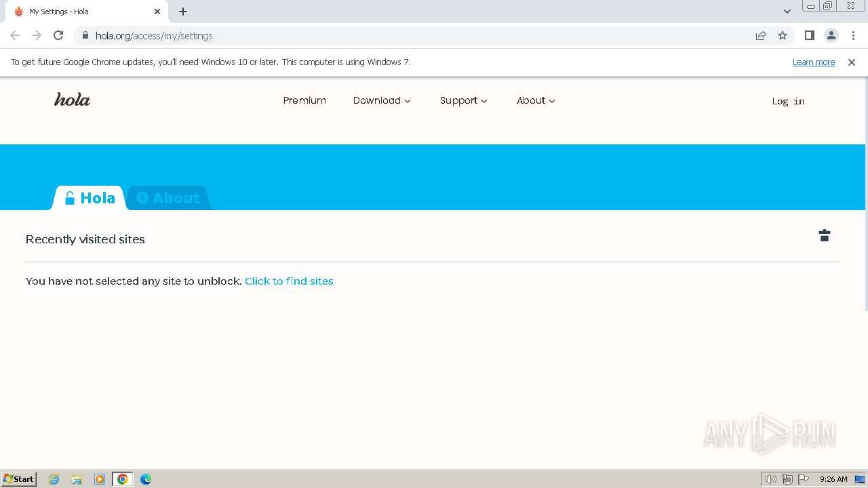Screen dimensions: 868x488
Task: Bookmark this page with the star
Action: 783,35
